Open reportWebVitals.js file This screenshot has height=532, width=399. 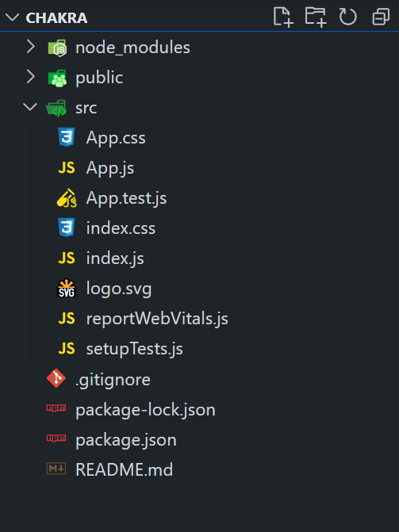pyautogui.click(x=199, y=319)
